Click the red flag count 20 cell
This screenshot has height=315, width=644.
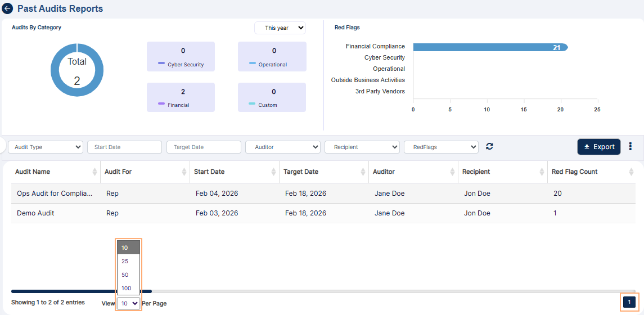557,193
